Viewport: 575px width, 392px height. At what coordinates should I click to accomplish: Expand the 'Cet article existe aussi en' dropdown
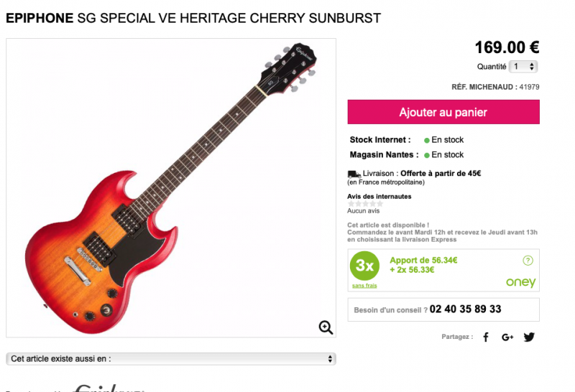pyautogui.click(x=171, y=359)
